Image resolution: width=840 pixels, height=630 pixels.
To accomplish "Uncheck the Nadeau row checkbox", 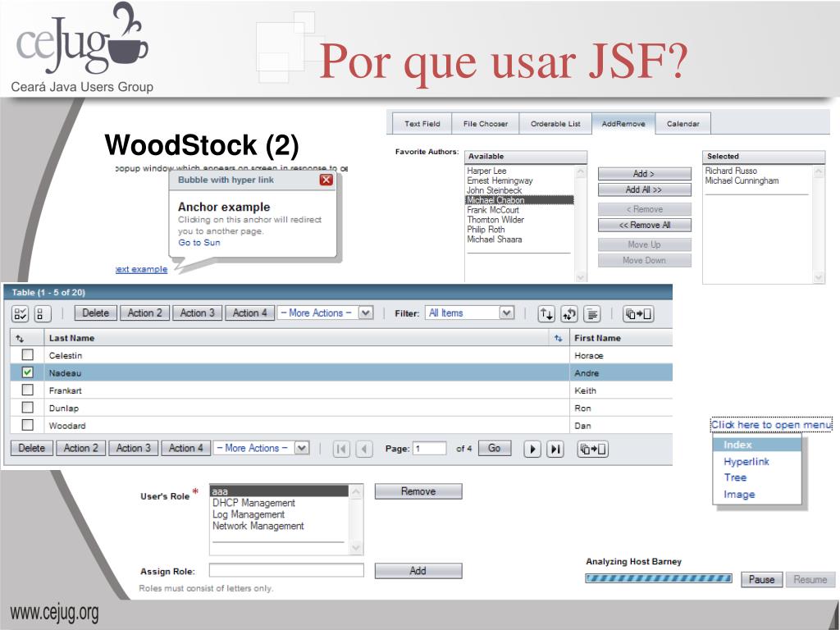I will [x=27, y=372].
